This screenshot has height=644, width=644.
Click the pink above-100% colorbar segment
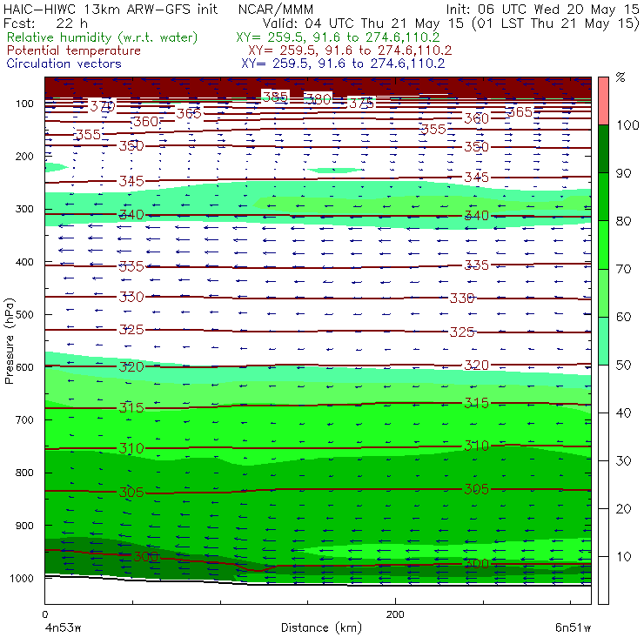(603, 101)
